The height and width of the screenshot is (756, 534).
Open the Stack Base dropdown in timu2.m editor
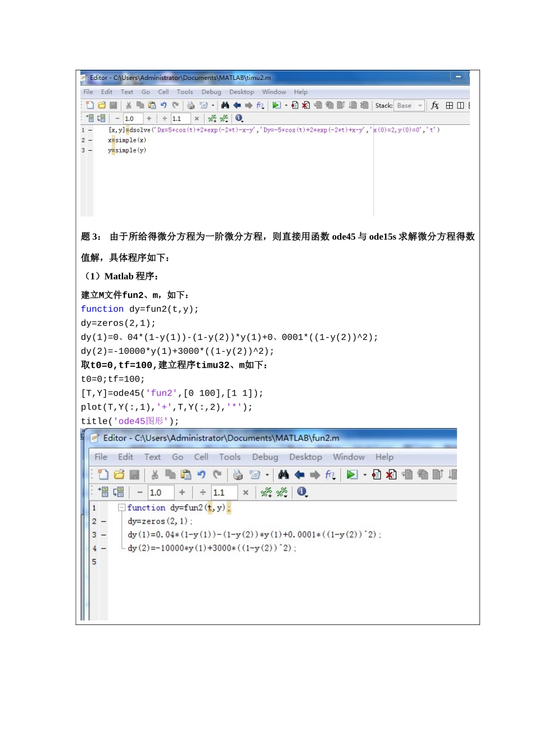click(x=409, y=106)
